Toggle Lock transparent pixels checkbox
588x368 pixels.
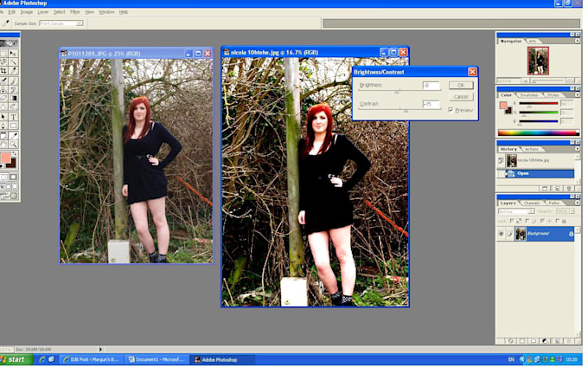[512, 221]
